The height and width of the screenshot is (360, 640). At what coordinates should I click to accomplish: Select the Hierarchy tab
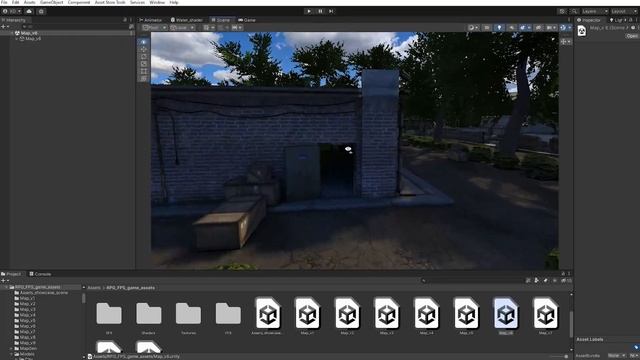14,20
